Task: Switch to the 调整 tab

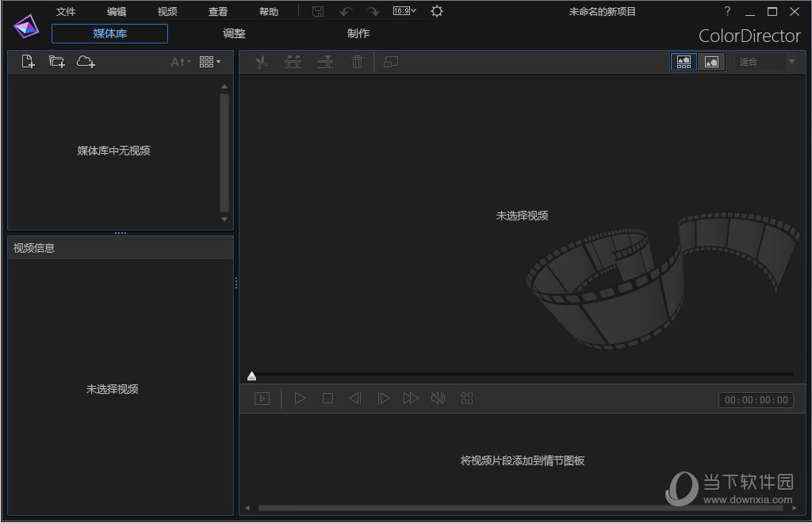Action: point(234,33)
